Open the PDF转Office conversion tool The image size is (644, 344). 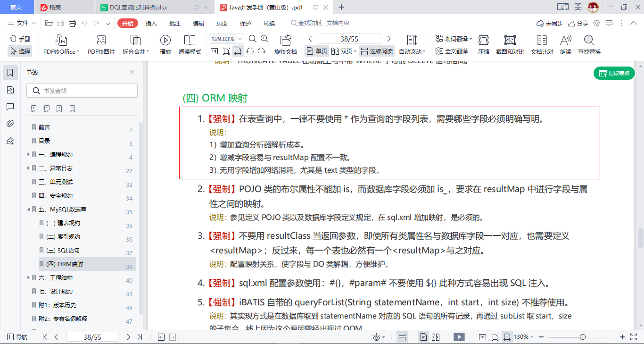click(x=61, y=45)
